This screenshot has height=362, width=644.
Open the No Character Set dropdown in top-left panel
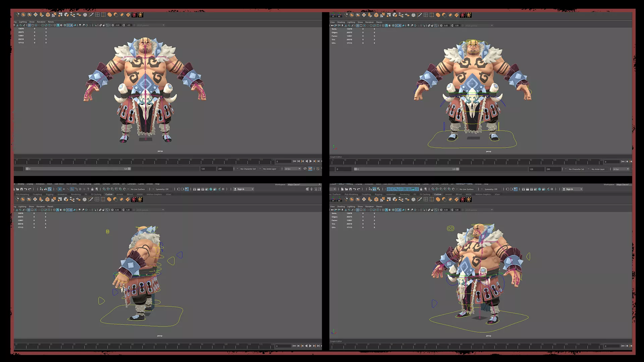point(249,169)
